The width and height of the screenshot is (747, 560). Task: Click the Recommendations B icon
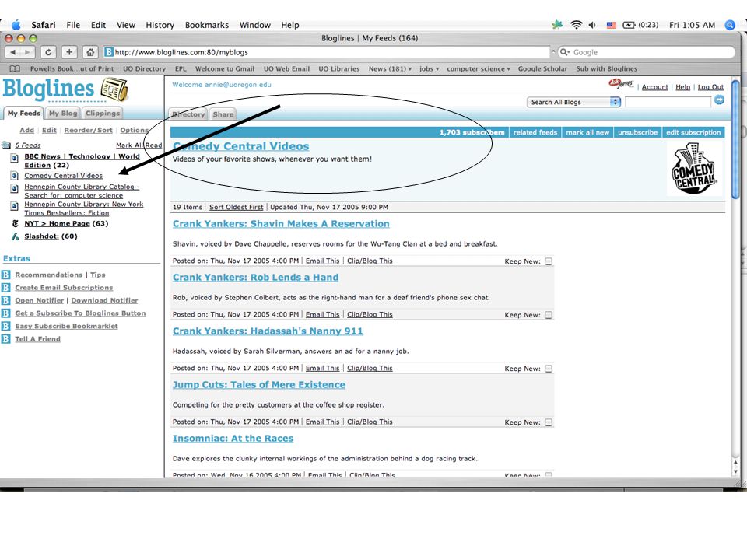click(5, 275)
